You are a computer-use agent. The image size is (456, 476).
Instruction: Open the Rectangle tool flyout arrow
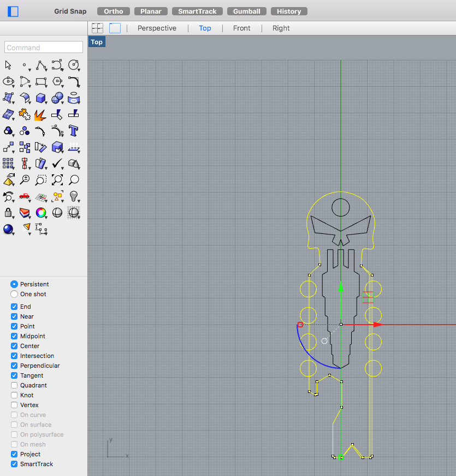point(46,86)
